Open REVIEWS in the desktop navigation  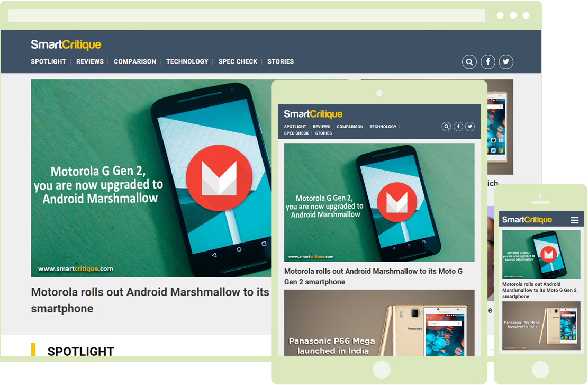(90, 62)
